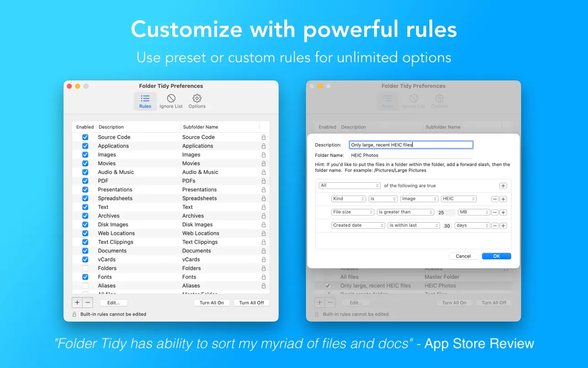Disable the Source Code rule checkbox
The width and height of the screenshot is (588, 368).
point(85,137)
